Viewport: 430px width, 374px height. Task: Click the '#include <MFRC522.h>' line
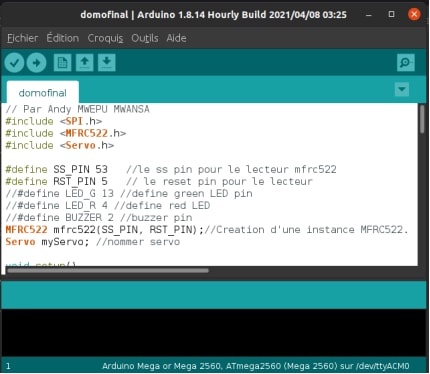pos(66,133)
